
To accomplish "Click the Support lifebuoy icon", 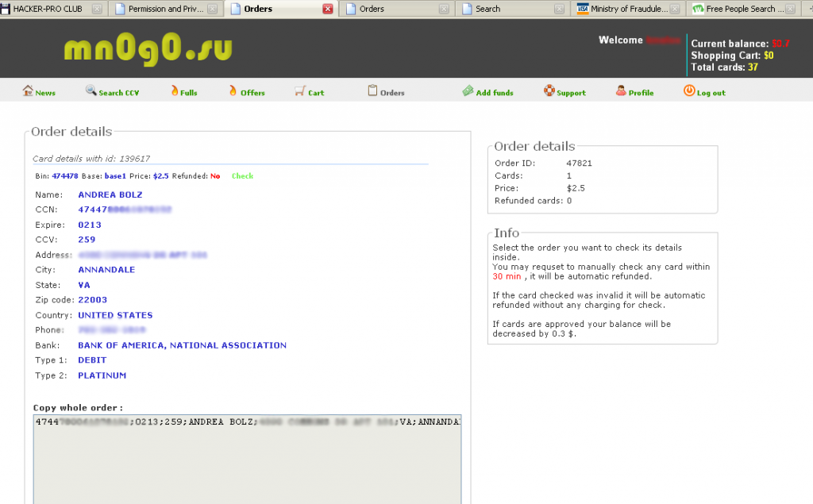I will (549, 91).
